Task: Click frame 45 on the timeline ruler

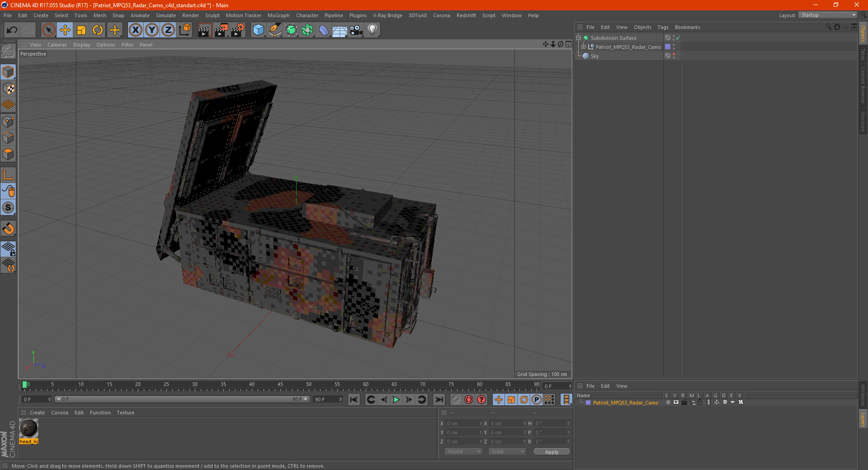Action: tap(280, 385)
